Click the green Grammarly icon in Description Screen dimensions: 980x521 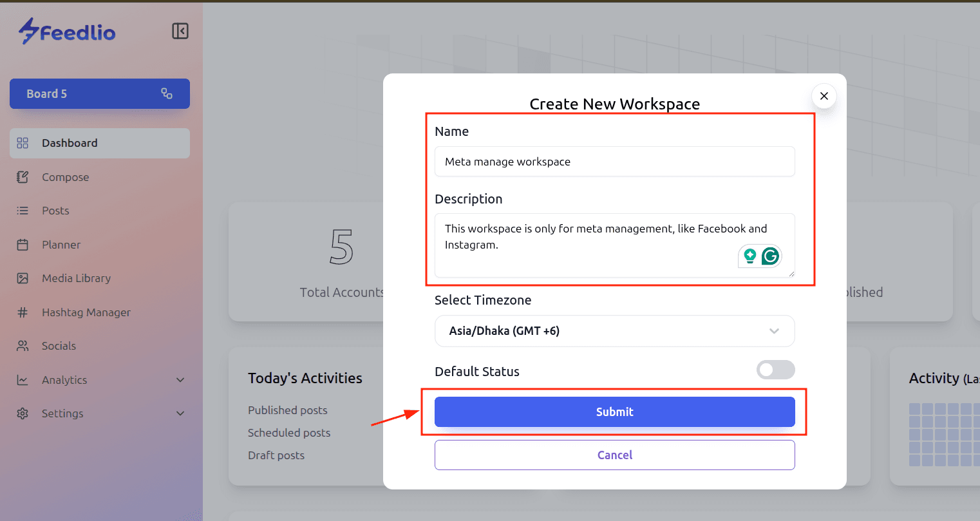click(770, 256)
